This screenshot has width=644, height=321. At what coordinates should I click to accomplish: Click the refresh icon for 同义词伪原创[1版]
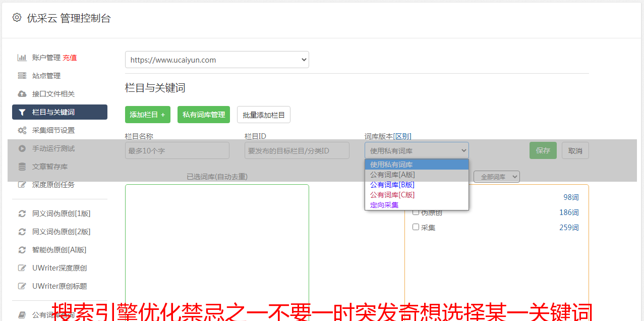pos(22,213)
